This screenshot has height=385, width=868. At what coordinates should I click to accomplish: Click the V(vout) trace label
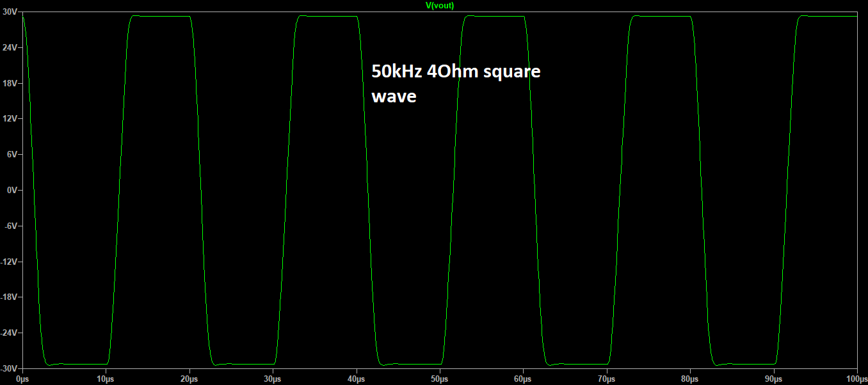(x=440, y=5)
